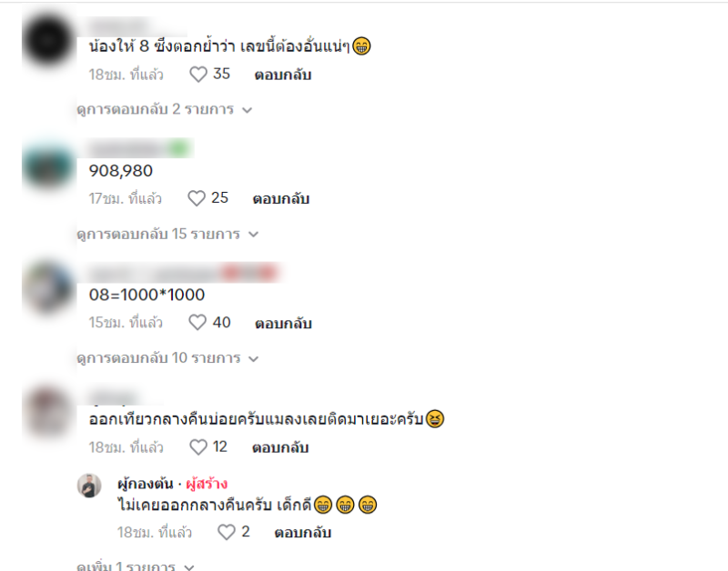This screenshot has width=728, height=571.
Task: Open the teal avatar of 908,980 commenter
Action: tap(48, 165)
